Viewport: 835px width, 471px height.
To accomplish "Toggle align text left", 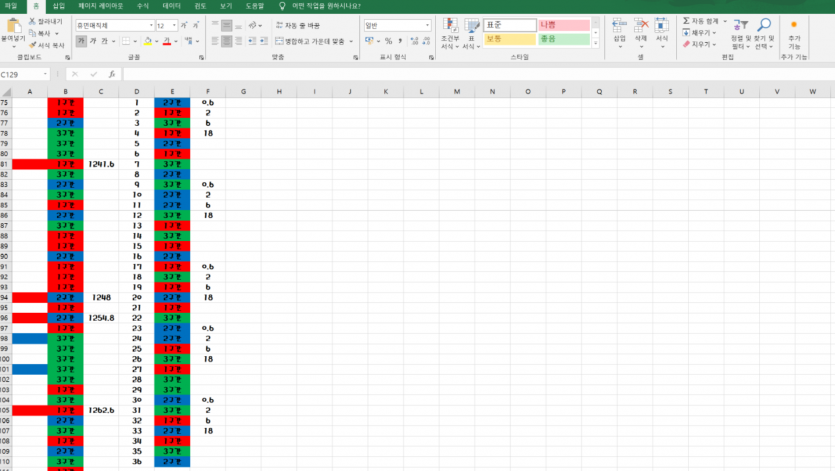I will (x=215, y=41).
